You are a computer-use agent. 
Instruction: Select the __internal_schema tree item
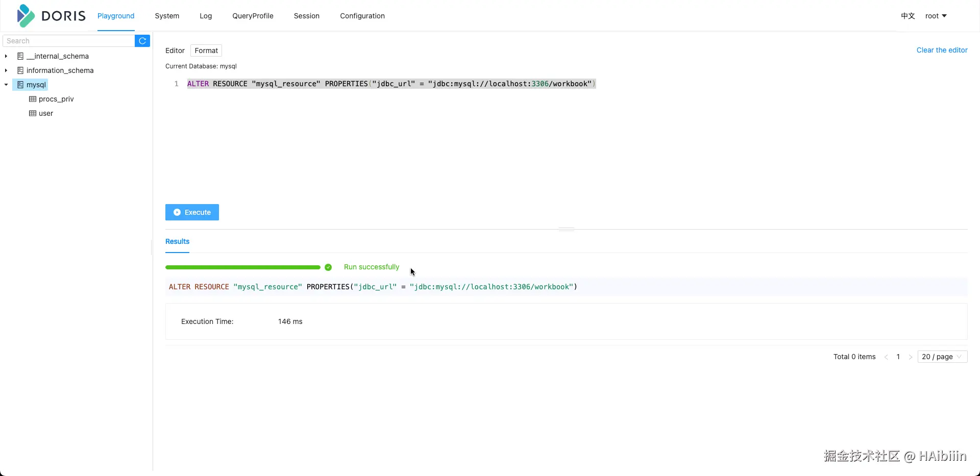coord(58,56)
